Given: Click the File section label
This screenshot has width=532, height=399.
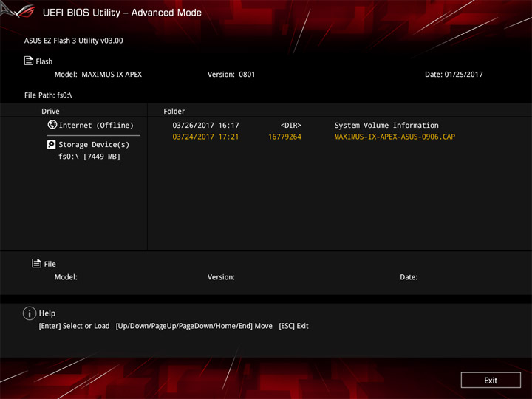Looking at the screenshot, I should pos(50,264).
